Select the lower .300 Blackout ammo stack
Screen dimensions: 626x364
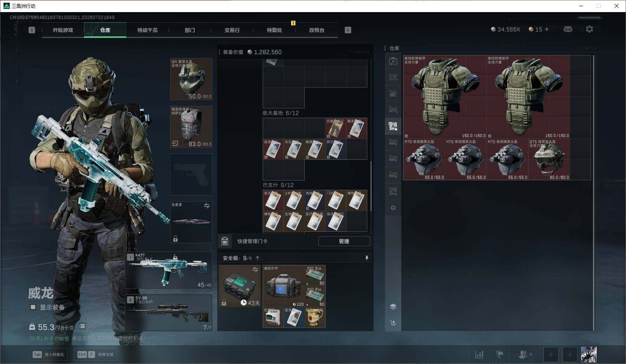tap(315, 297)
